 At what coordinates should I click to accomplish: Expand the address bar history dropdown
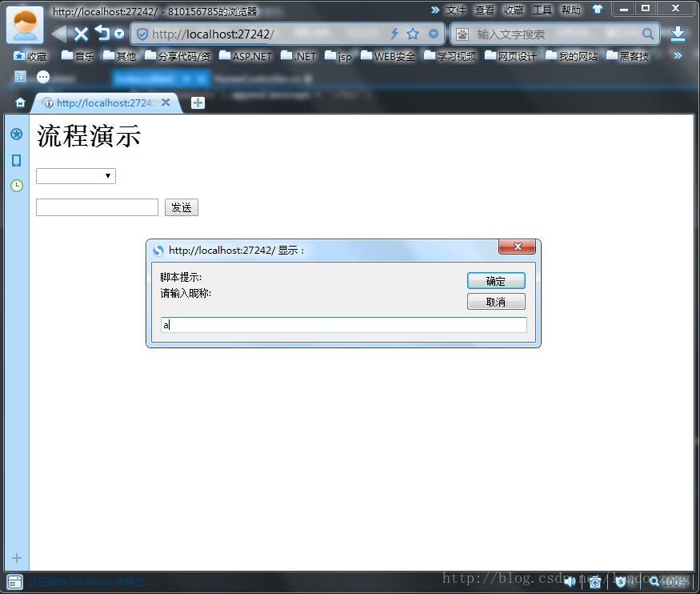tap(434, 34)
